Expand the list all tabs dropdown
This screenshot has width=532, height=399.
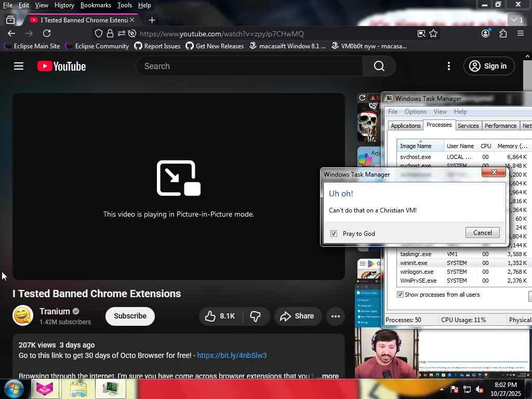point(517,20)
